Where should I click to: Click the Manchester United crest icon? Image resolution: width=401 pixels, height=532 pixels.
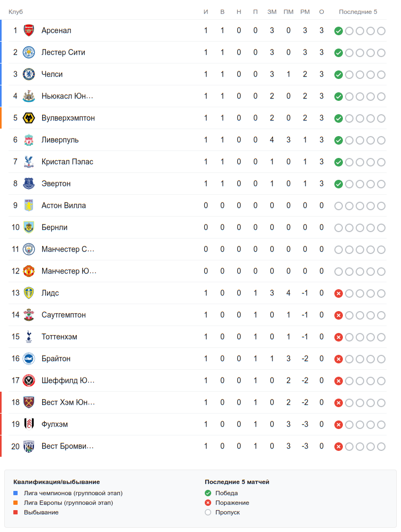pos(29,271)
